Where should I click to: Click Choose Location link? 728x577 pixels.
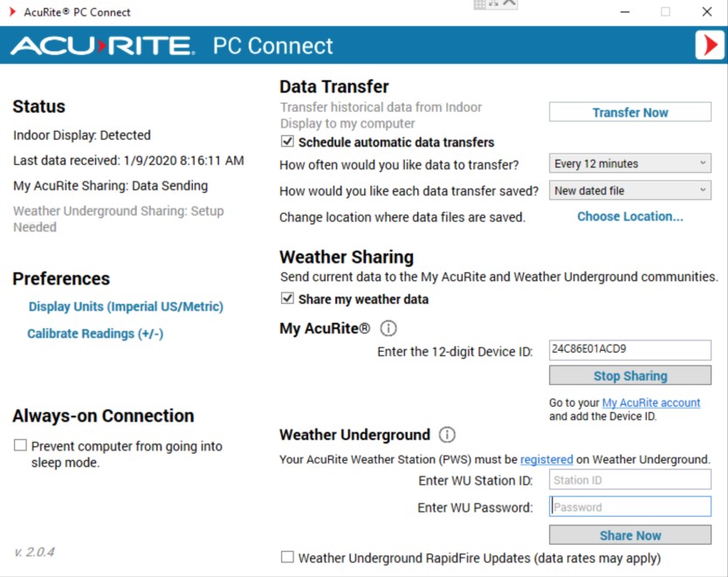(630, 216)
